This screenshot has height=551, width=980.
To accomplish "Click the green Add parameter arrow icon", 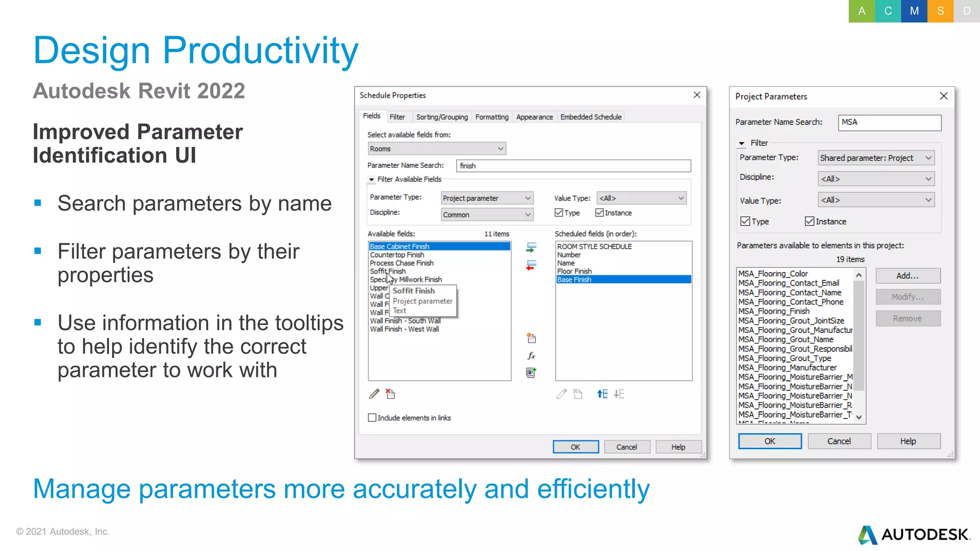I will [531, 247].
